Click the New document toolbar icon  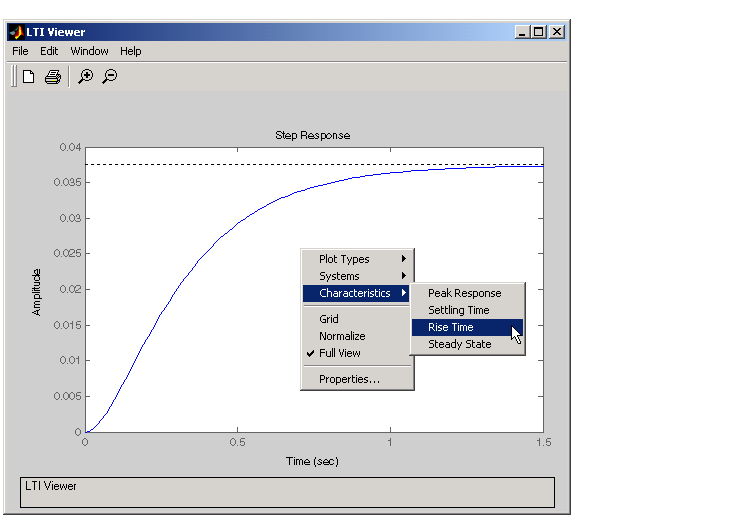(x=29, y=77)
